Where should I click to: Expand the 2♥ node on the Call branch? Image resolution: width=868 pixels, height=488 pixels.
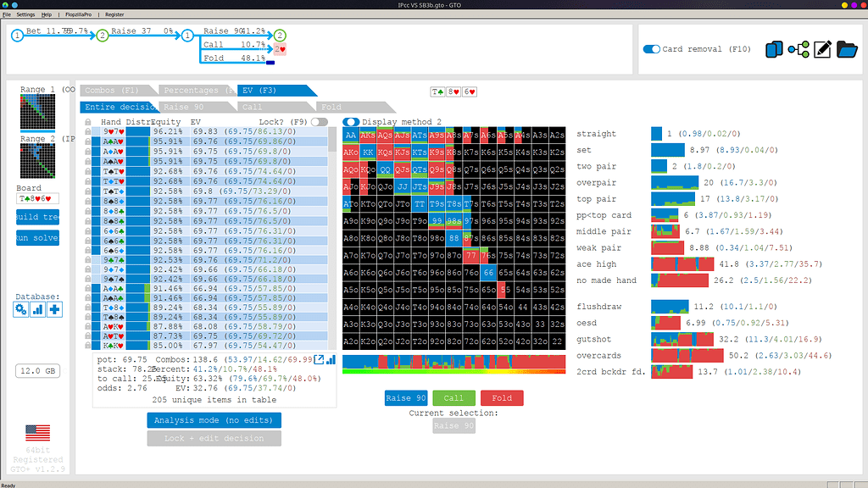pyautogui.click(x=279, y=48)
